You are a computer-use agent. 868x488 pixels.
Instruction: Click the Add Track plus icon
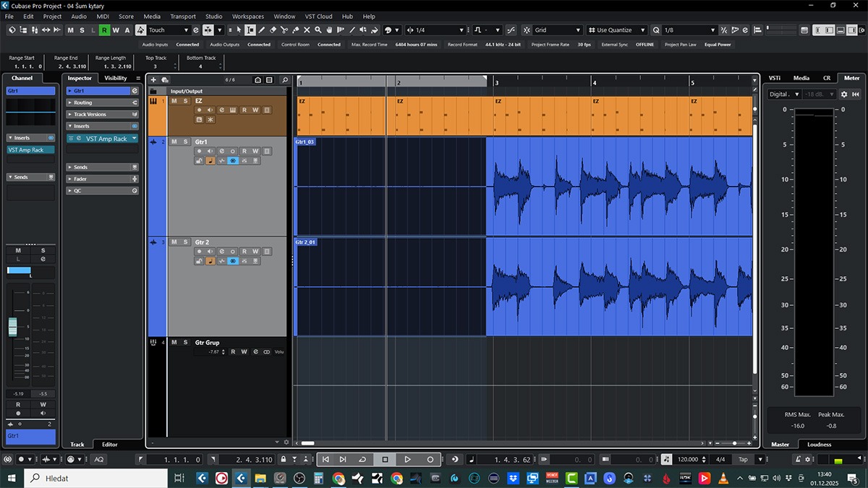(153, 80)
